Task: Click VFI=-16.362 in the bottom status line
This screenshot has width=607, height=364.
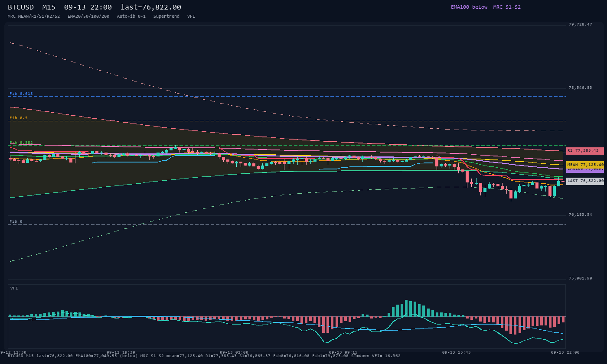Action: 386,356
